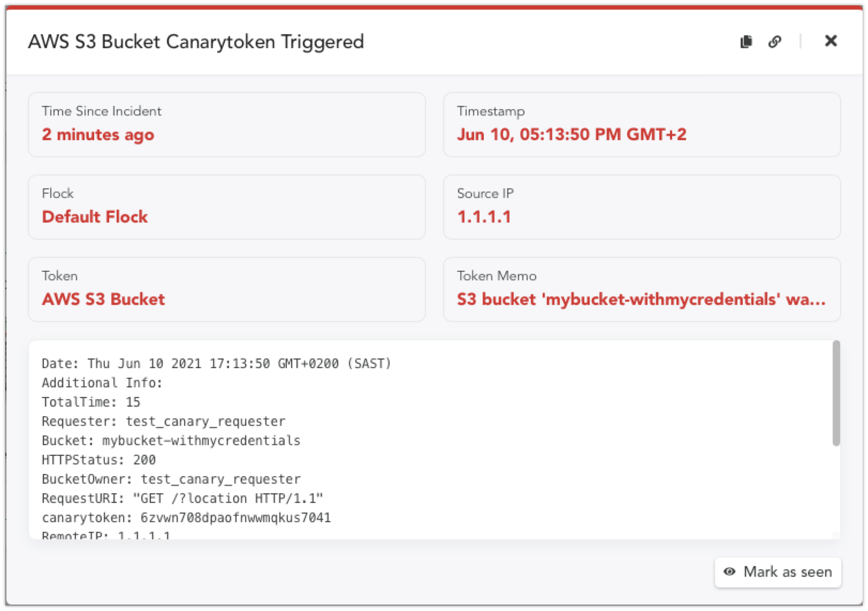Screen dimensions: 868x611
Task: Click the Mark as seen button
Action: [x=778, y=572]
